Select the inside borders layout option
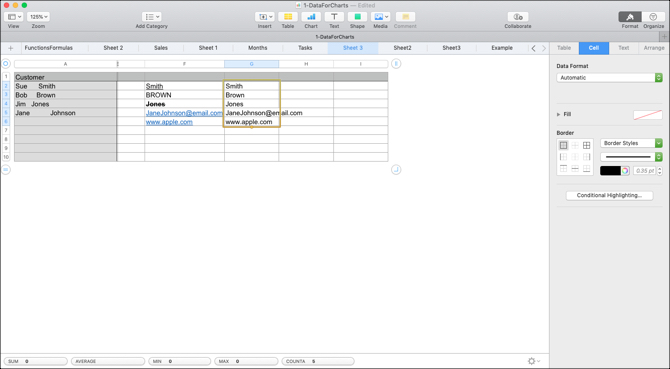The width and height of the screenshot is (670, 369). 575,145
